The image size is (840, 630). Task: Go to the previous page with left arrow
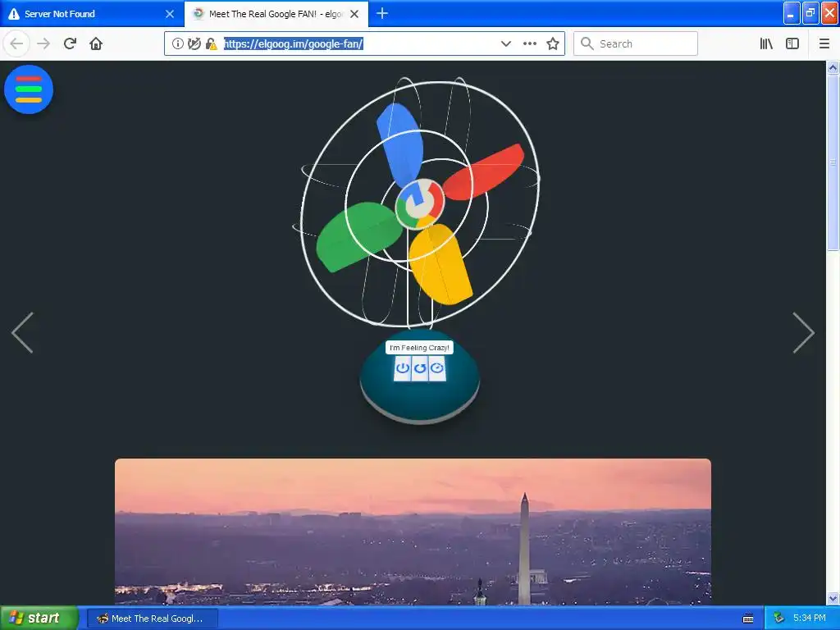[x=22, y=333]
